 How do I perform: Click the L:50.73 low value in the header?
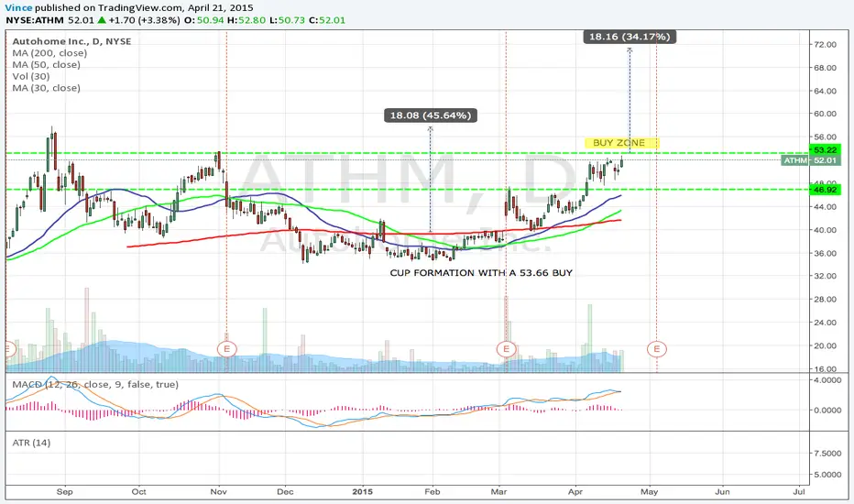point(287,20)
